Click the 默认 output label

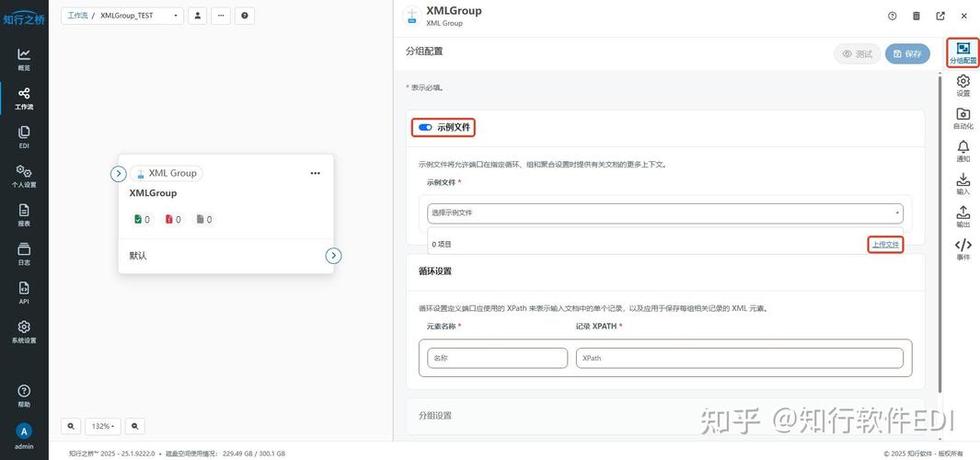[x=138, y=256]
